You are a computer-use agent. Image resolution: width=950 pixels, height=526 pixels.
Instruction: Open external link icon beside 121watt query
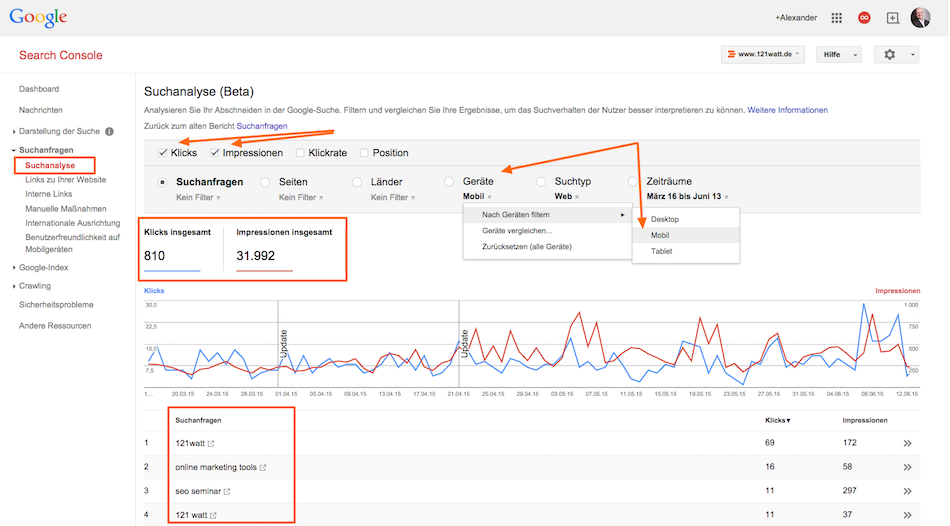[211, 444]
